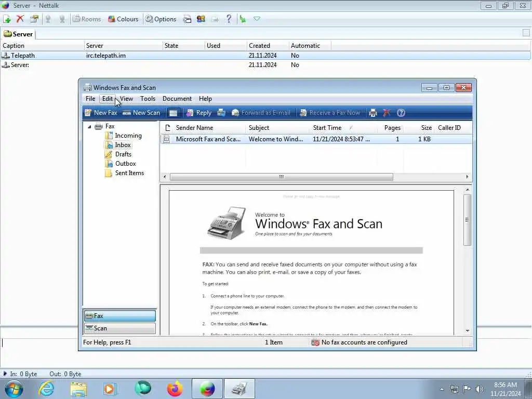Screen dimensions: 532x399
Task: Click the green arrow icon in Nettalk toolbar
Action: point(243,19)
